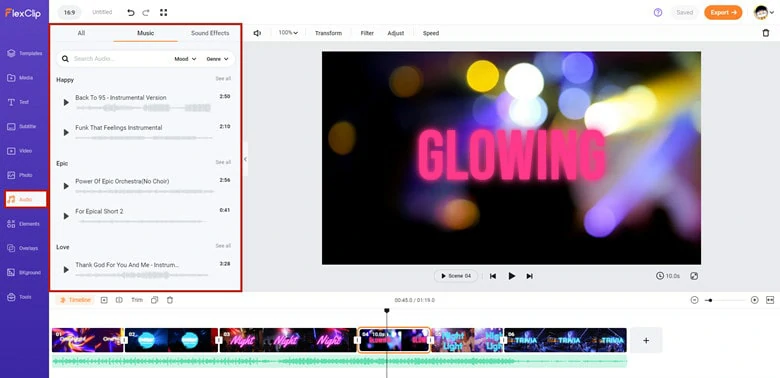Zoom in the timeline with the plus icon
This screenshot has height=378, width=780.
(x=755, y=300)
